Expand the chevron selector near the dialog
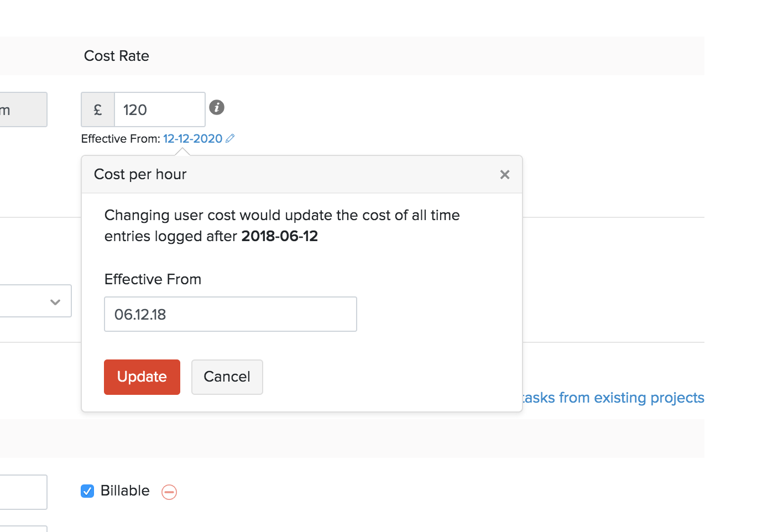773x532 pixels. [x=55, y=302]
